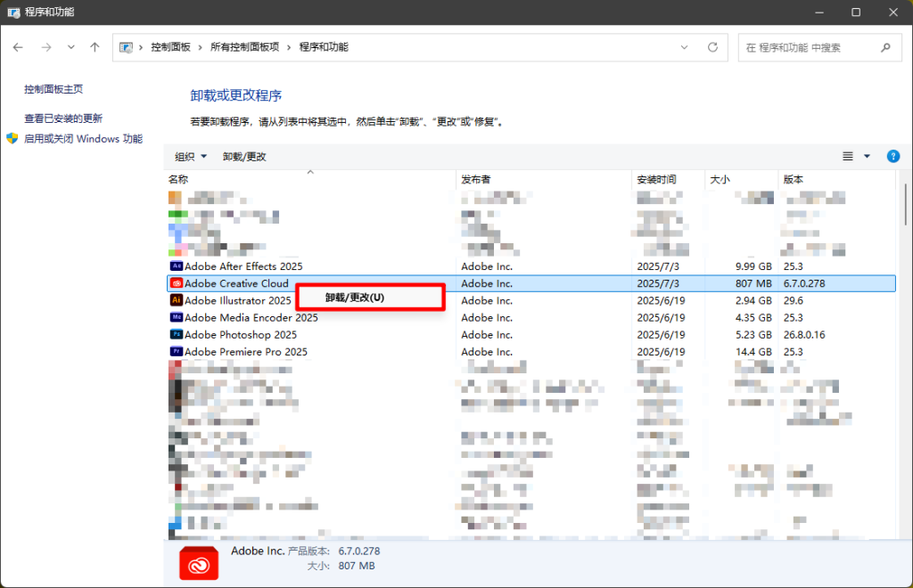The height and width of the screenshot is (588, 913).
Task: Click the search magnifier icon
Action: (x=885, y=48)
